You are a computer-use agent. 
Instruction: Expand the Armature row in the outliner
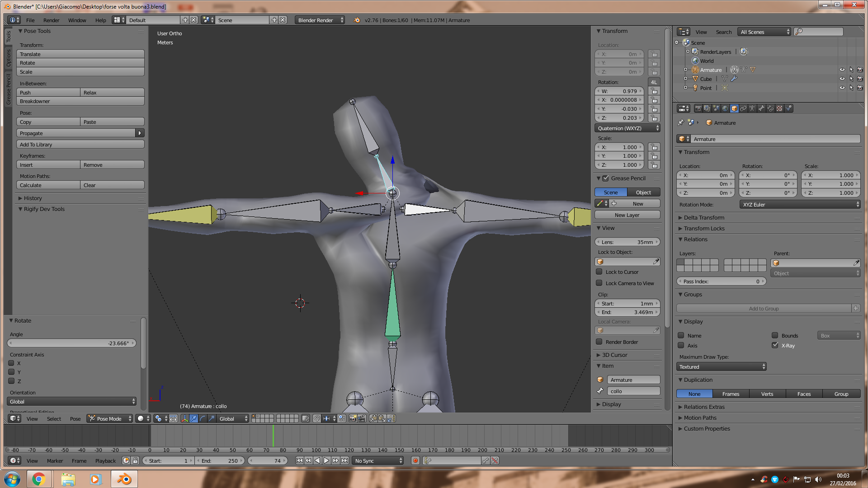[685, 70]
